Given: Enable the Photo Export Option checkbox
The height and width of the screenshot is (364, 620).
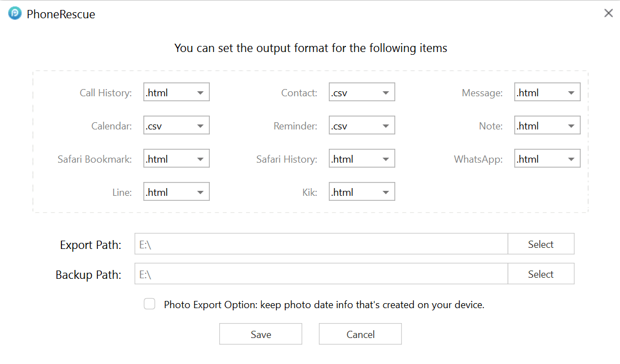Looking at the screenshot, I should click(x=149, y=304).
